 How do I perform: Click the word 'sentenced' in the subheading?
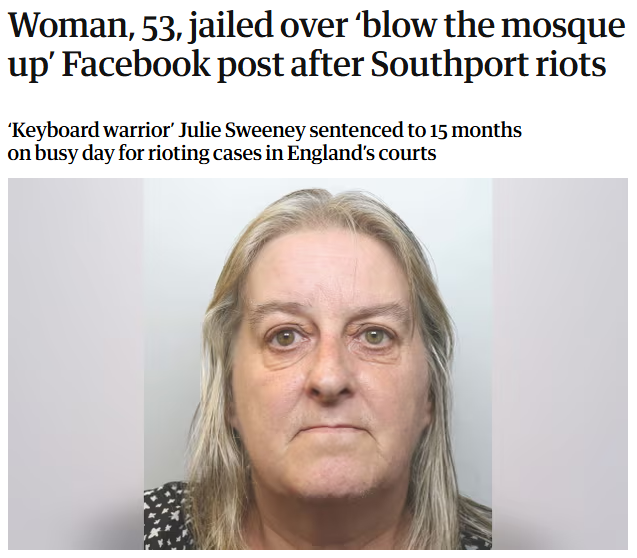click(x=353, y=130)
